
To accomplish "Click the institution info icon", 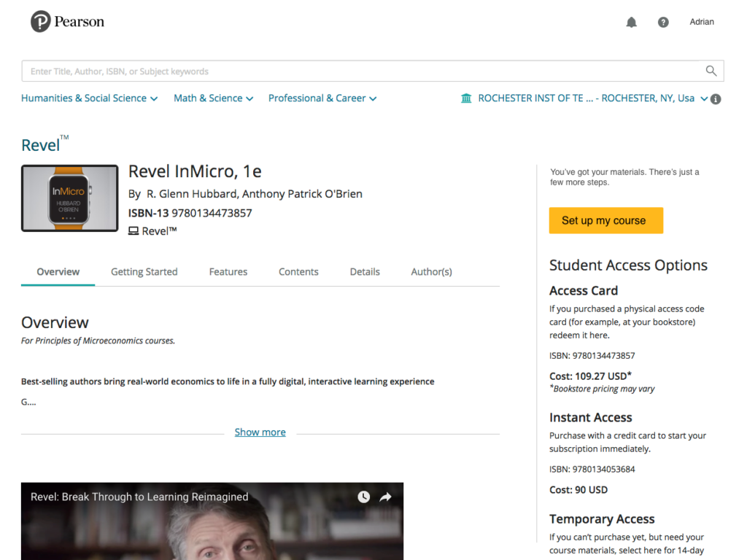I will point(716,99).
